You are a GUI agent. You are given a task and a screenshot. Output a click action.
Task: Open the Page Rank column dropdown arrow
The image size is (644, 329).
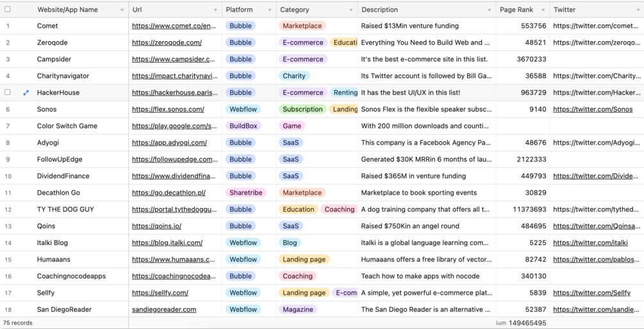(x=543, y=10)
